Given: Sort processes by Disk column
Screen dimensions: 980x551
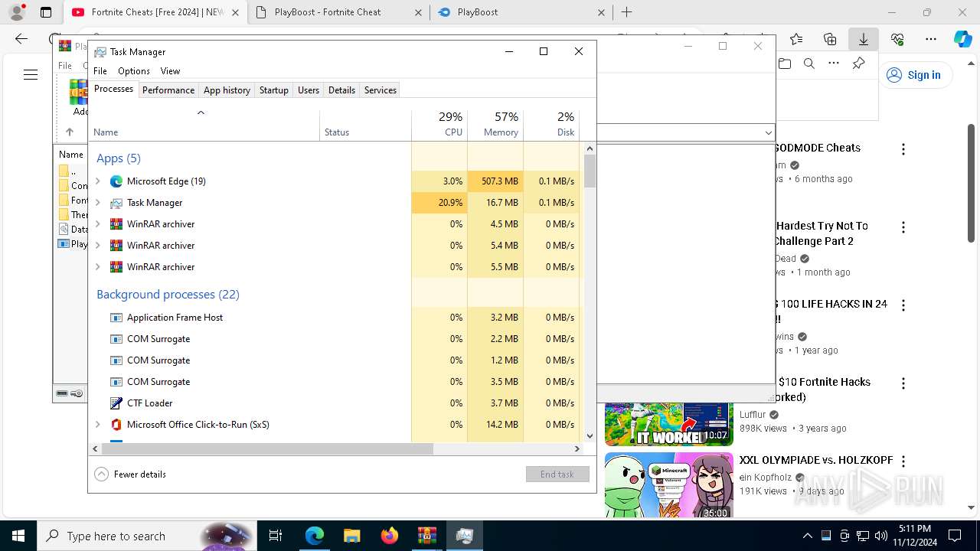Looking at the screenshot, I should click(551, 125).
